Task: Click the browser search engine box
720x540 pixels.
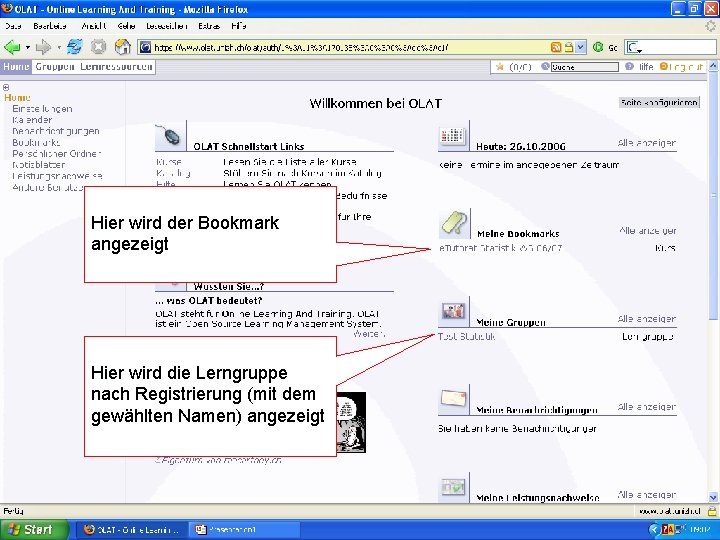Action: (670, 47)
